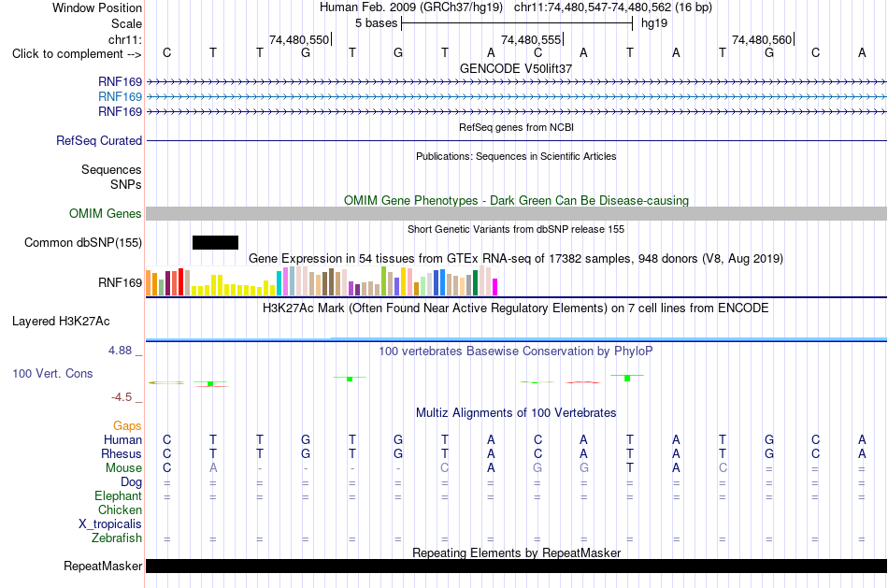Click the hg19 label beside scale bar
Screen dimensions: 888x588
(654, 23)
